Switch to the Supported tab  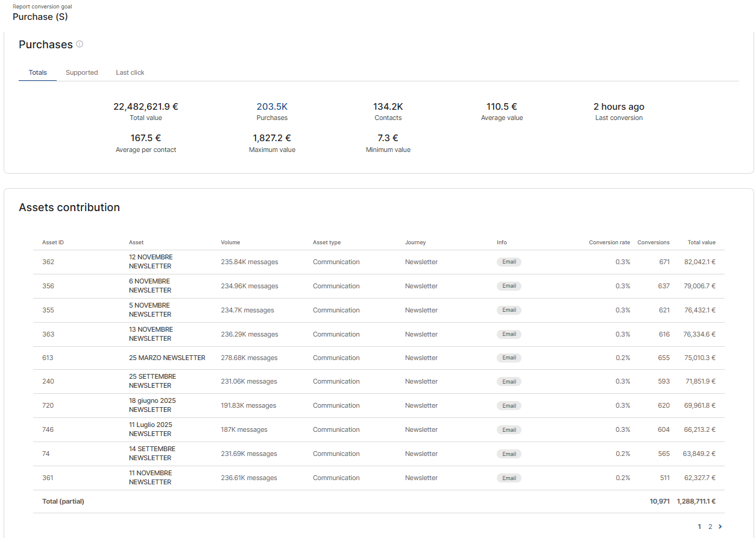81,72
